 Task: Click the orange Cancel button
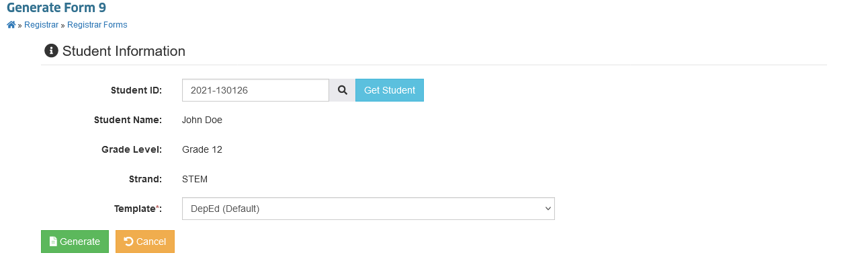coord(145,242)
